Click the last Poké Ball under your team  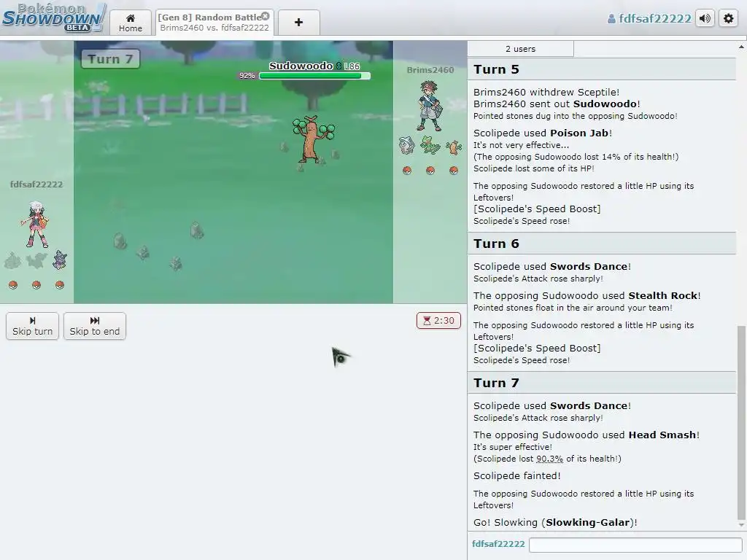[60, 285]
